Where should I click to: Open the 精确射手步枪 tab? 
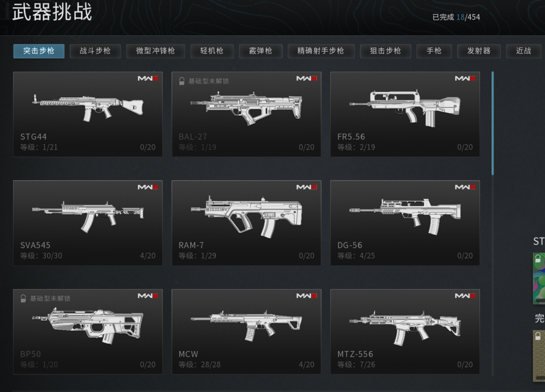[321, 51]
